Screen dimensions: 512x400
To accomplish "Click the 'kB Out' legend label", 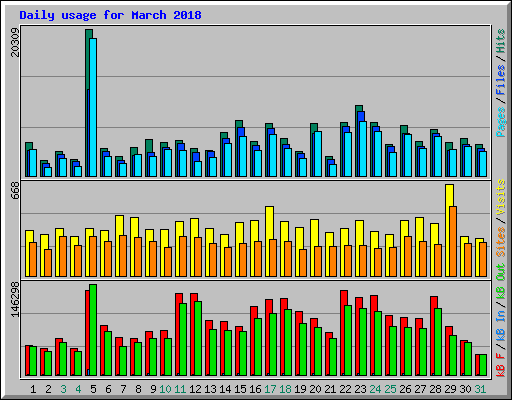I will point(501,281).
